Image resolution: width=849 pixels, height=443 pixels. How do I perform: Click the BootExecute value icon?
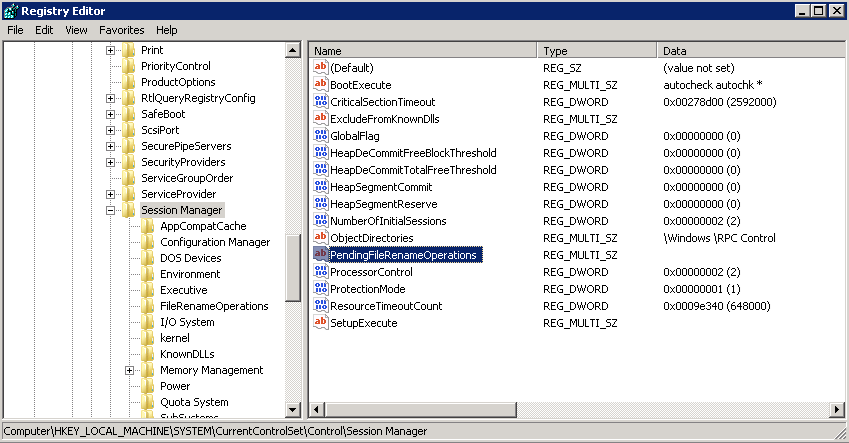tap(321, 84)
